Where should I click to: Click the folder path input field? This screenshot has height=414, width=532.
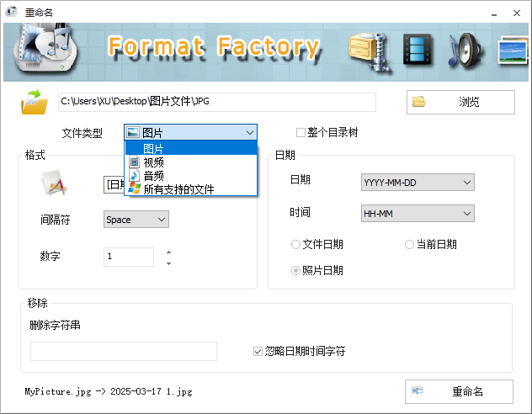pyautogui.click(x=217, y=102)
